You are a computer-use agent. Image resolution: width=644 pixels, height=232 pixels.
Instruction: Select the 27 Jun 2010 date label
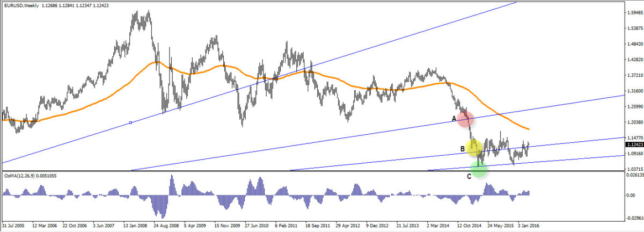pos(259,226)
